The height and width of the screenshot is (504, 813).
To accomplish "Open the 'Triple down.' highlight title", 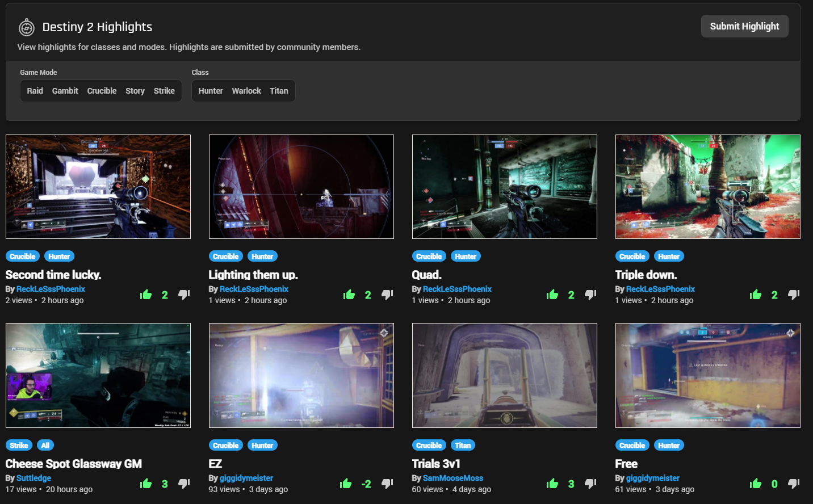I will click(646, 275).
